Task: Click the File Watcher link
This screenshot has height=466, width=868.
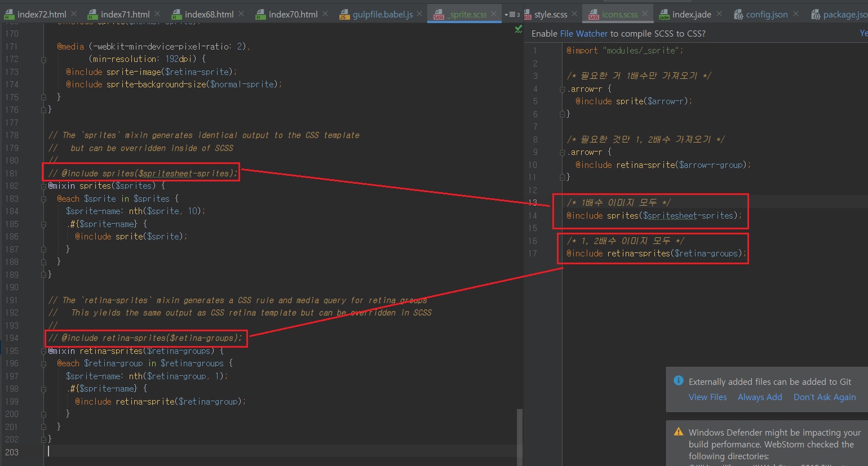Action: click(583, 34)
